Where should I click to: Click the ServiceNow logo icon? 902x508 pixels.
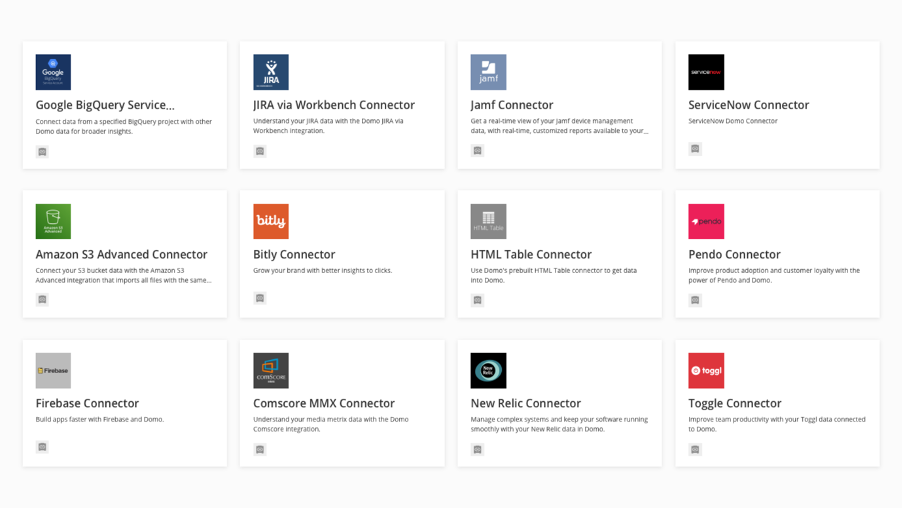706,72
